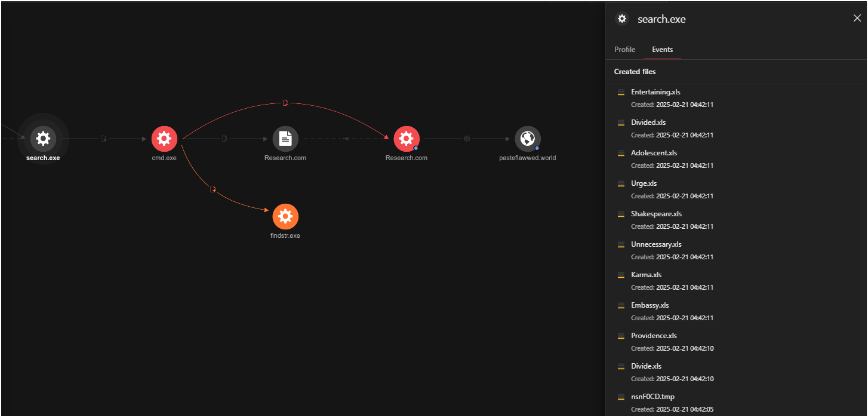Click file icon next to Unnecessary.xls
The width and height of the screenshot is (868, 417).
pyautogui.click(x=621, y=245)
